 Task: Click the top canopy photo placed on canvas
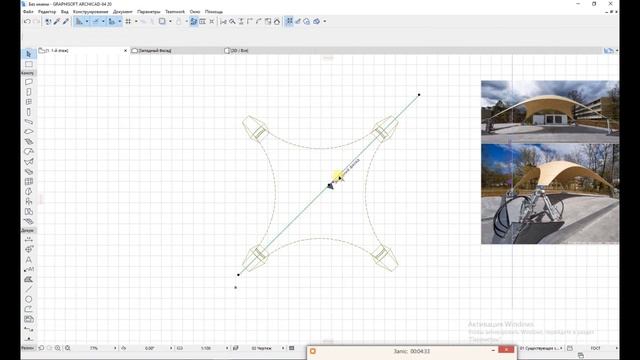pyautogui.click(x=550, y=111)
